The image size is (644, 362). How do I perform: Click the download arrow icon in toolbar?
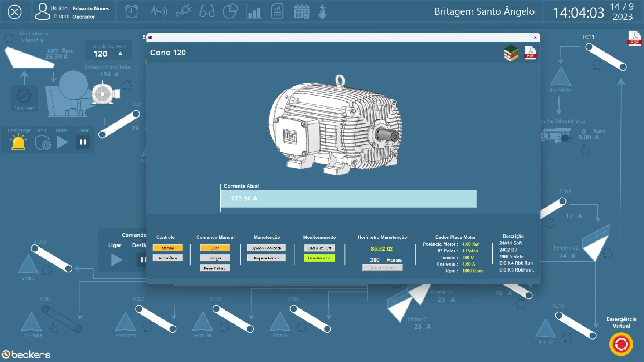pos(322,11)
